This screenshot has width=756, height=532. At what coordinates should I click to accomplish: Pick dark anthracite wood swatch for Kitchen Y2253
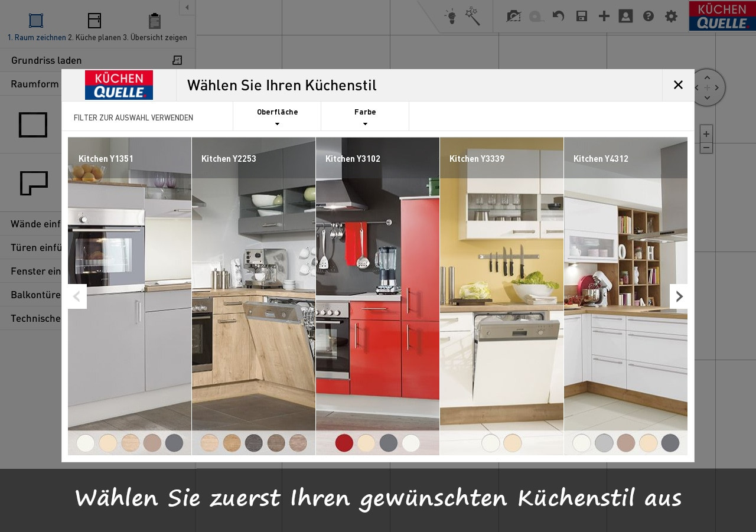(254, 443)
